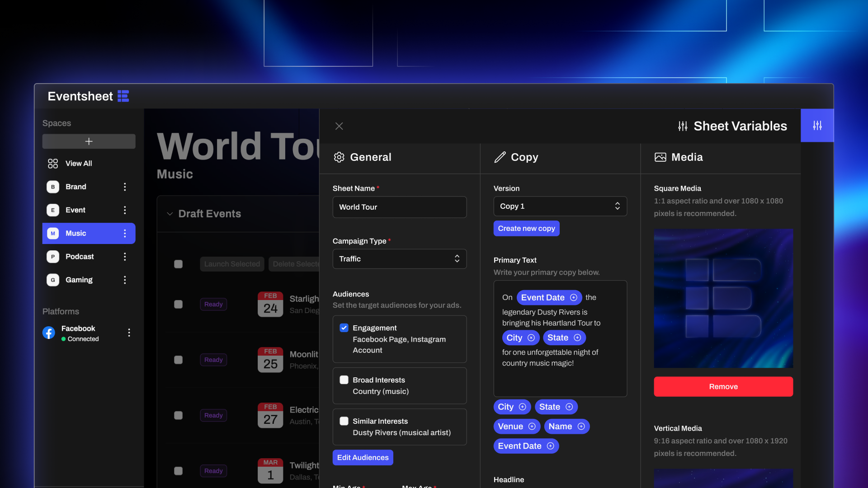Viewport: 868px width, 488px height.
Task: Check the Similar Interests audience checkbox
Action: (x=344, y=421)
